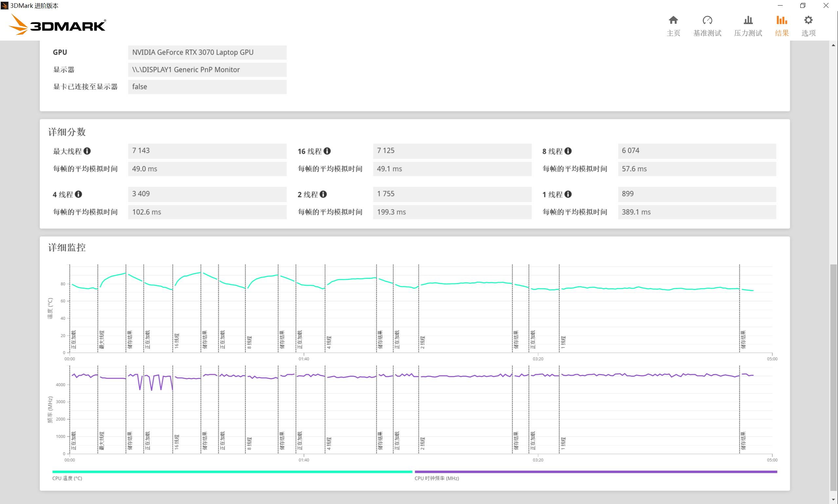Click the vertical scrollbar thumb
838x504 pixels.
point(833,377)
